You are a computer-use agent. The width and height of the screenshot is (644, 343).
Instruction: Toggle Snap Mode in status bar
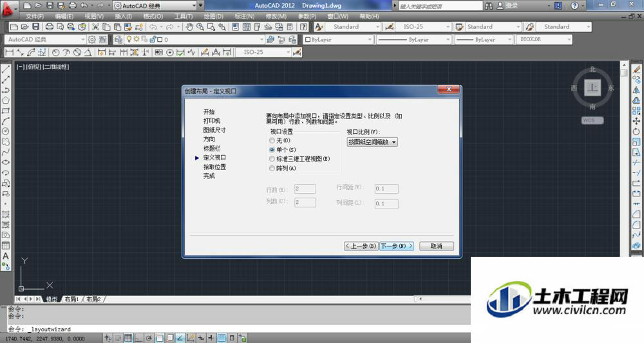(118, 338)
